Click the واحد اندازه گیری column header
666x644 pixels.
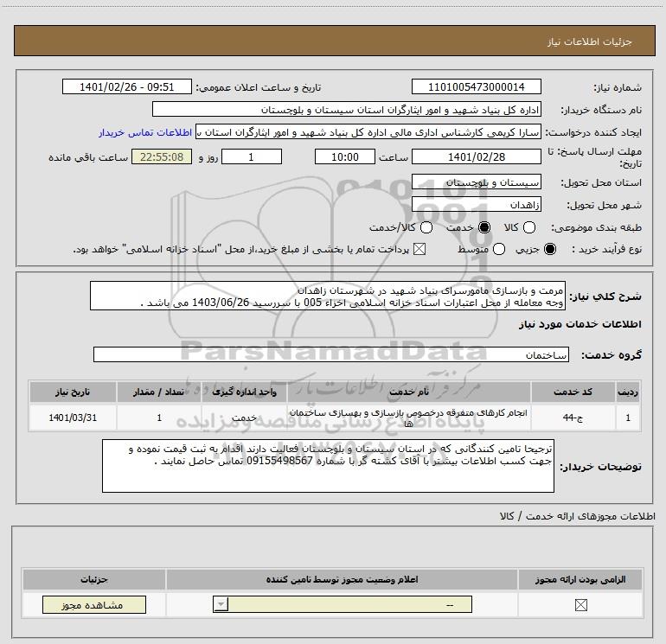click(244, 392)
